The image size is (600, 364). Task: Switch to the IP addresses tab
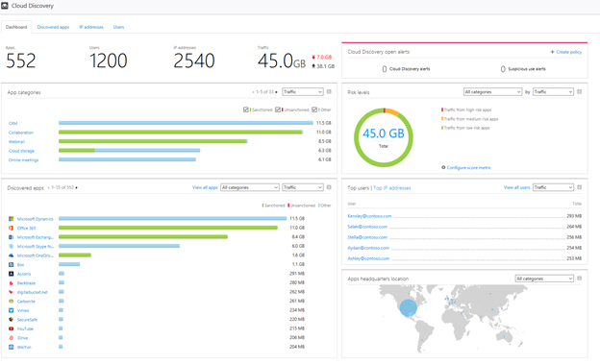click(x=91, y=27)
